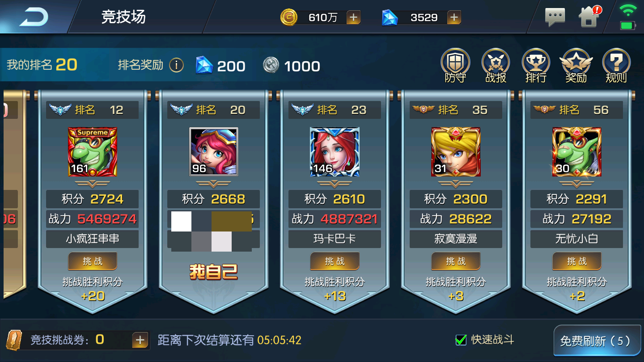Show ranking reward info icon
644x362 pixels.
(x=176, y=66)
